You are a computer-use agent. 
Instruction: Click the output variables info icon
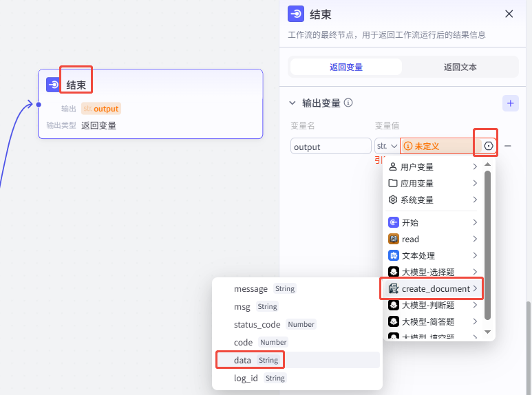tap(348, 103)
